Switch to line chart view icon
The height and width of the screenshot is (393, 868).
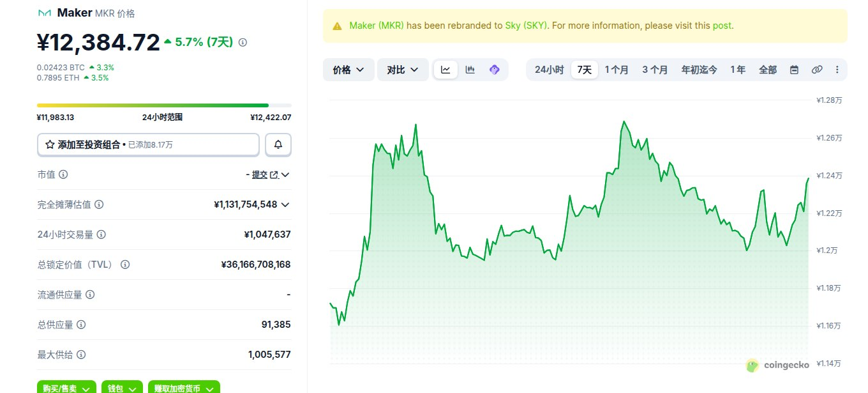coord(445,70)
